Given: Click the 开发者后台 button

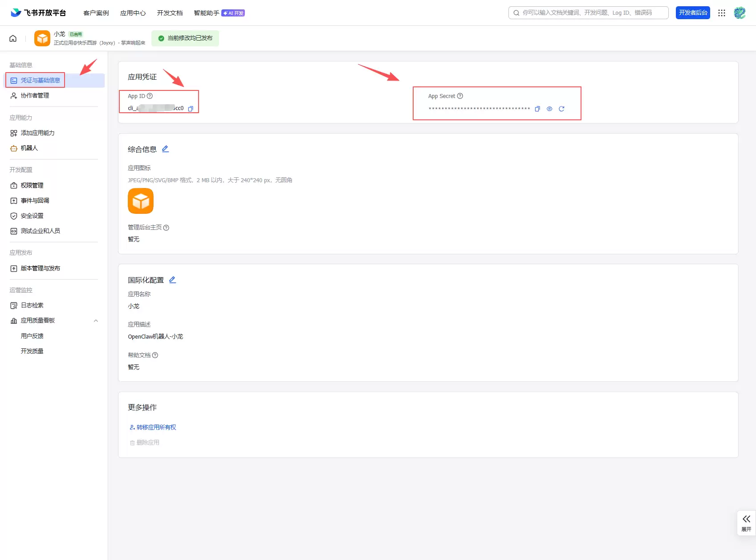Looking at the screenshot, I should coord(693,13).
